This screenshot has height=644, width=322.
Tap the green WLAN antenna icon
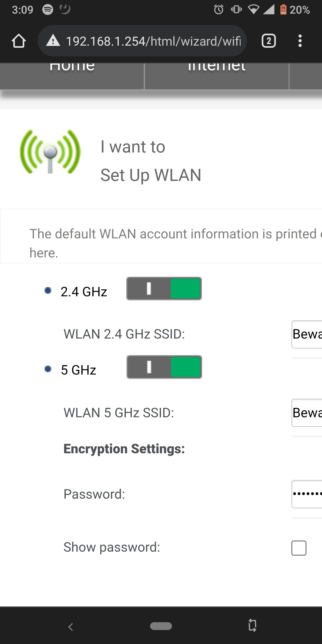pos(50,152)
